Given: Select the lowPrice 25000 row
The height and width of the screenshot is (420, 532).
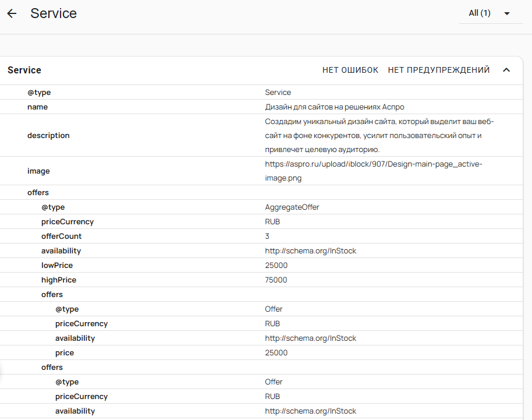Looking at the screenshot, I should [x=56, y=265].
